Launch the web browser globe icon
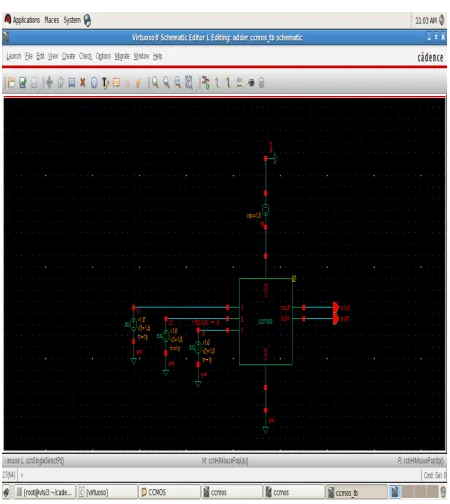Screen dimensions: 450x504 [87, 20]
